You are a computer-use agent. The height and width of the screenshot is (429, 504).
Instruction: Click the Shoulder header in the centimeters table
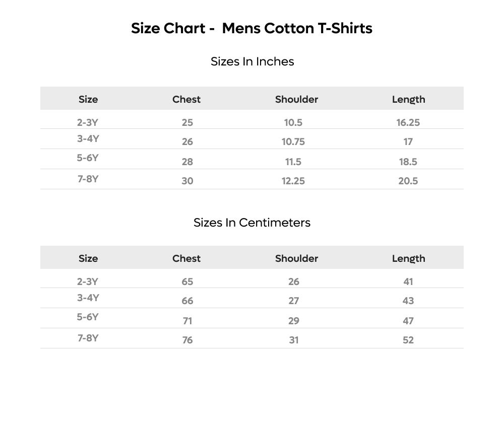[296, 258]
